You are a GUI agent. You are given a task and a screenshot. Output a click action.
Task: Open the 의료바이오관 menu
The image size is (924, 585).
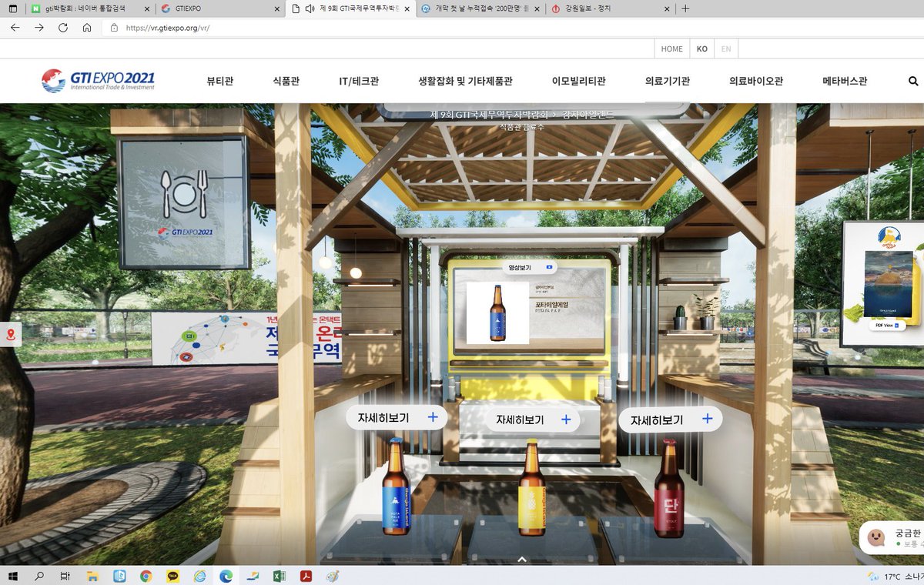(x=756, y=81)
